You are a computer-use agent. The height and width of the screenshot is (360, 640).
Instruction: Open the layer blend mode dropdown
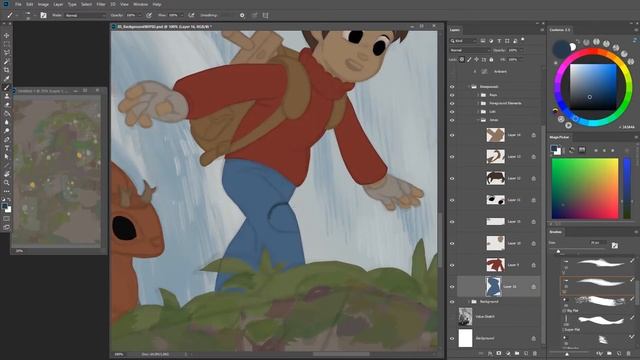click(x=469, y=50)
